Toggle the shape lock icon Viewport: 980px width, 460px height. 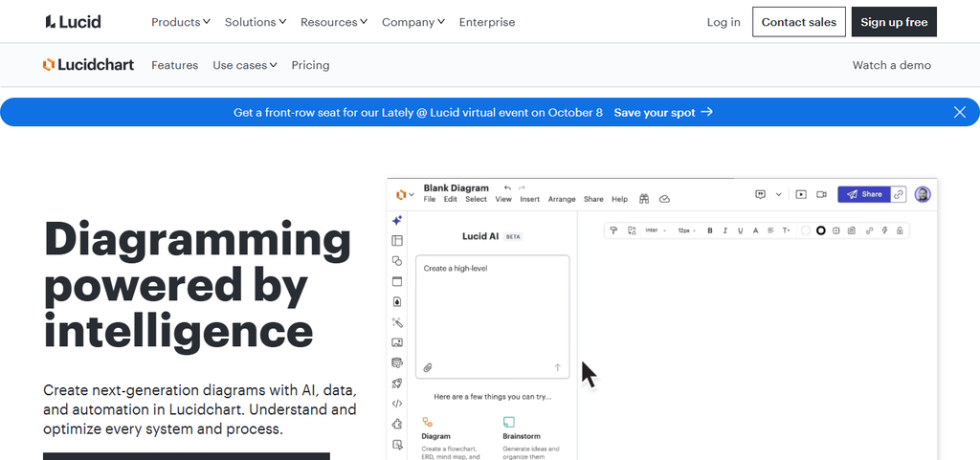(x=900, y=230)
